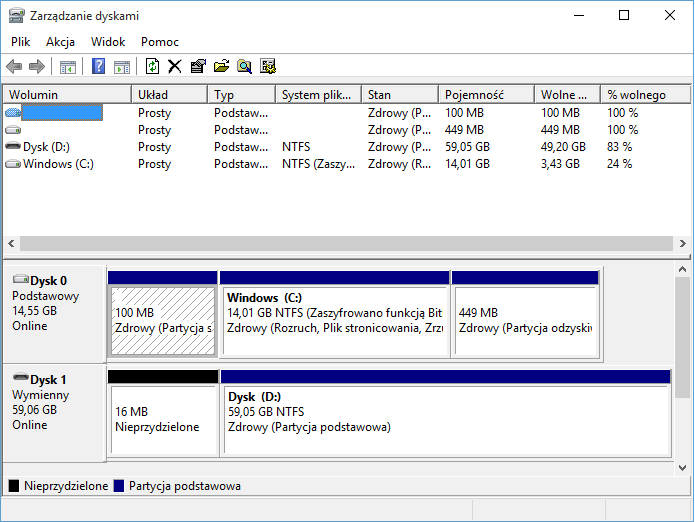Select Dysk (D:) partition in graphical view

(445, 412)
